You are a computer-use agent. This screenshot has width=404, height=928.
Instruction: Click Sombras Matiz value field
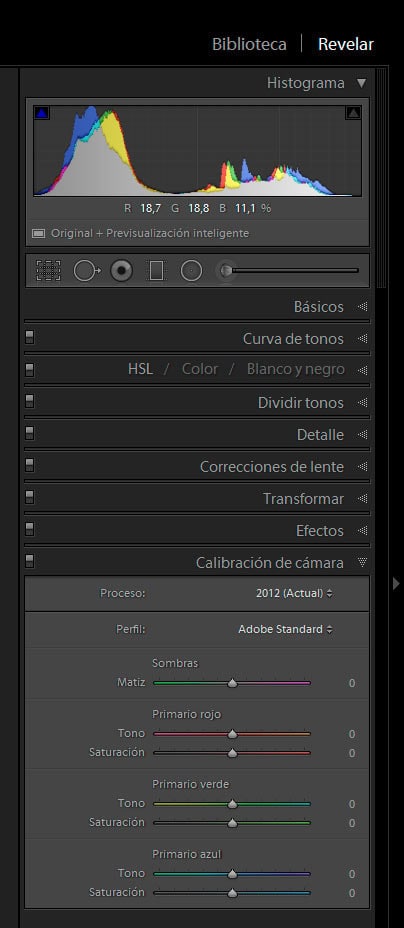tap(351, 683)
